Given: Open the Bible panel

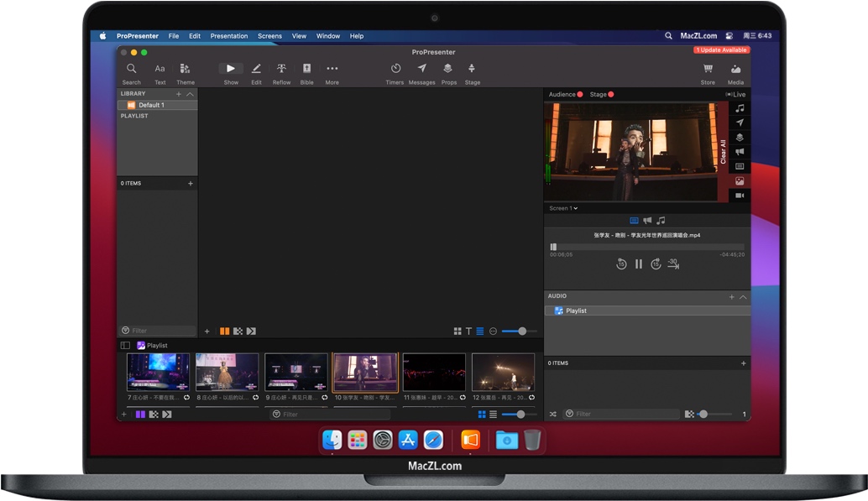Looking at the screenshot, I should coord(306,74).
